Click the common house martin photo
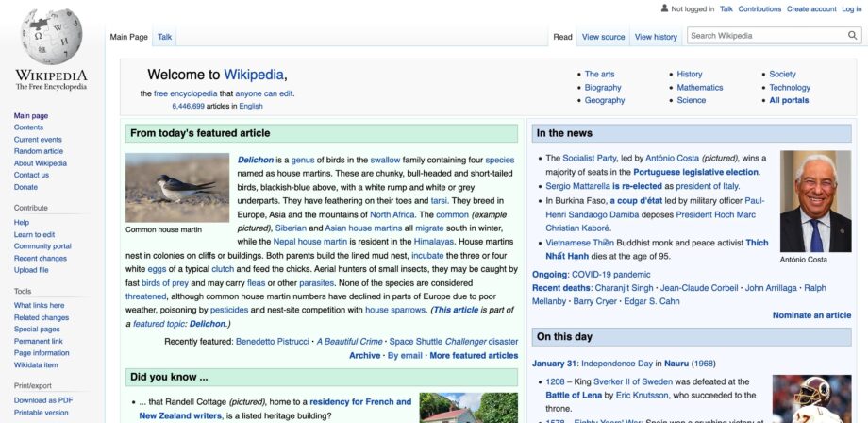 (x=177, y=188)
